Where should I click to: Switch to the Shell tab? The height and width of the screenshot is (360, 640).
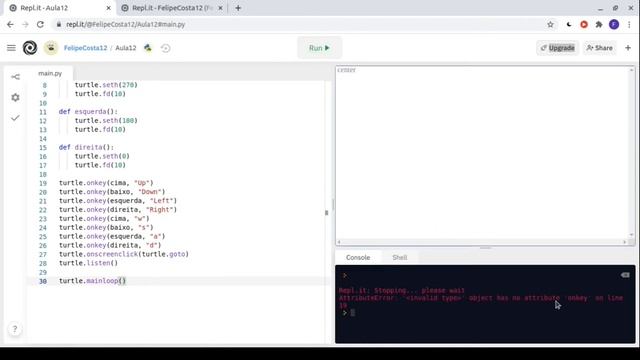(400, 258)
